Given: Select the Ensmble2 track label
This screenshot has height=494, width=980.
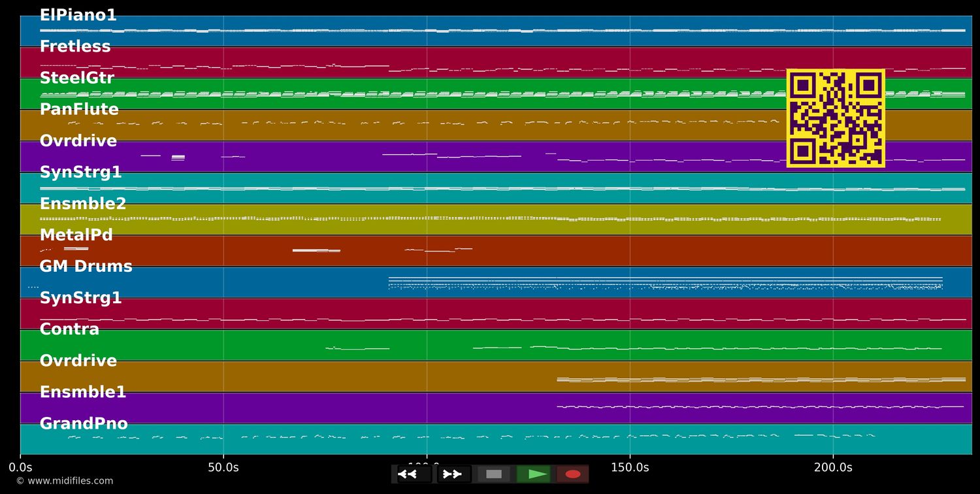Looking at the screenshot, I should coord(83,204).
